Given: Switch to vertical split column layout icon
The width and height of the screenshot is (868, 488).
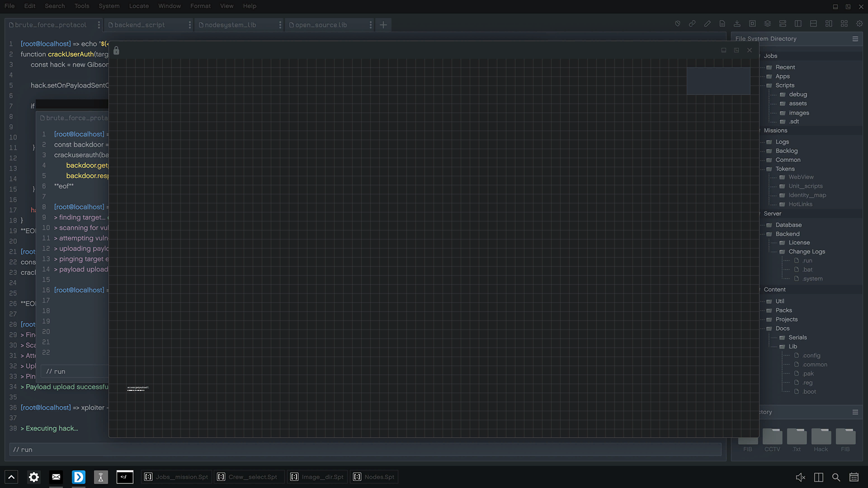Looking at the screenshot, I should click(798, 23).
